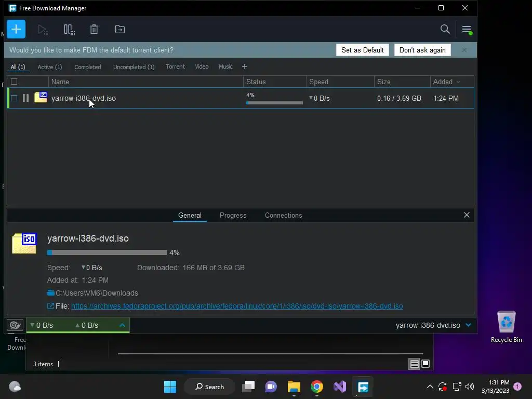Click ISO file icon in download row
The height and width of the screenshot is (399, 532).
click(x=41, y=97)
